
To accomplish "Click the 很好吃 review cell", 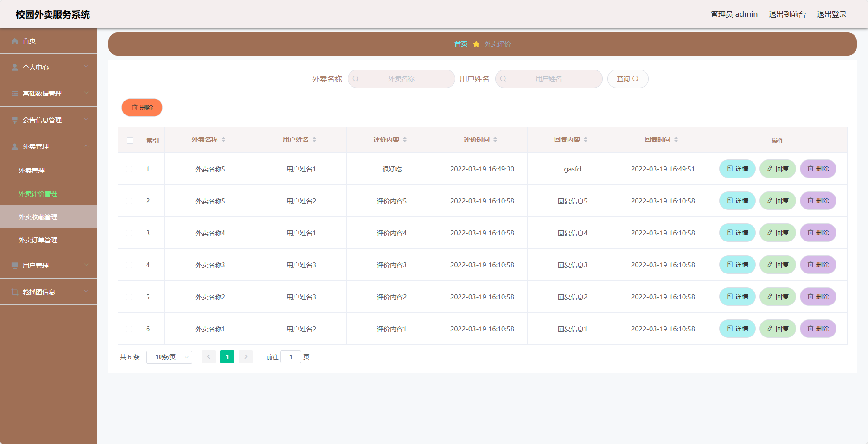I will [x=392, y=169].
